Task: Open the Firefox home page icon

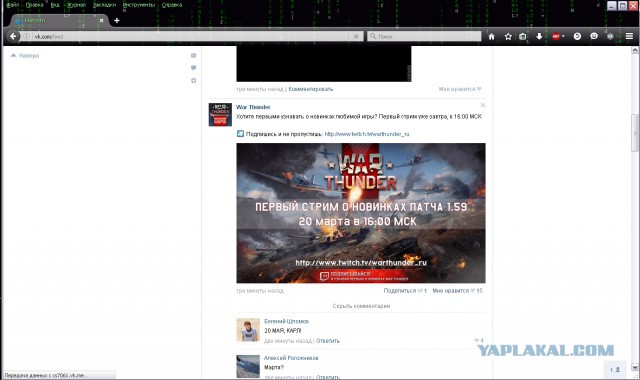Action: click(x=491, y=36)
